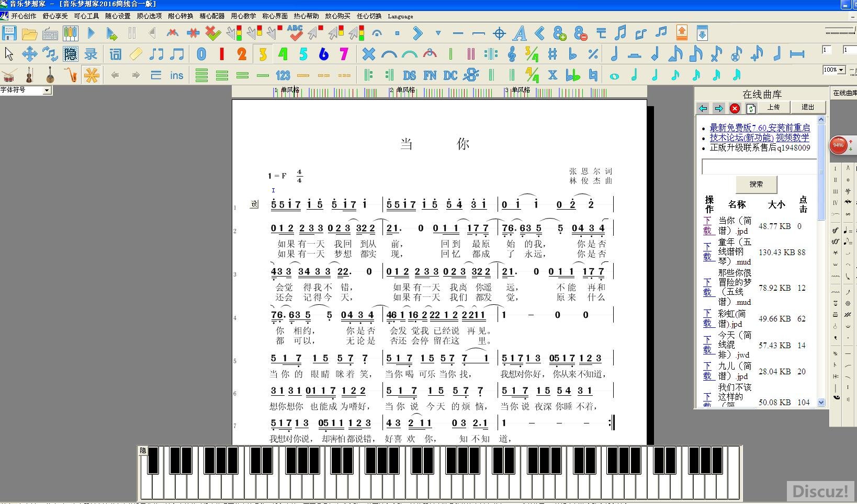The height and width of the screenshot is (504, 857).
Task: Insert the DC da capo mark
Action: click(450, 75)
